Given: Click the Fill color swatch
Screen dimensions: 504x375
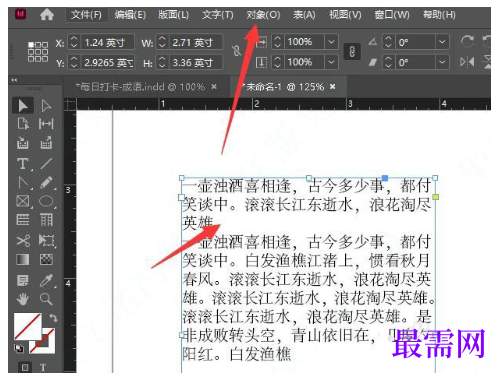Looking at the screenshot, I should 27,327.
